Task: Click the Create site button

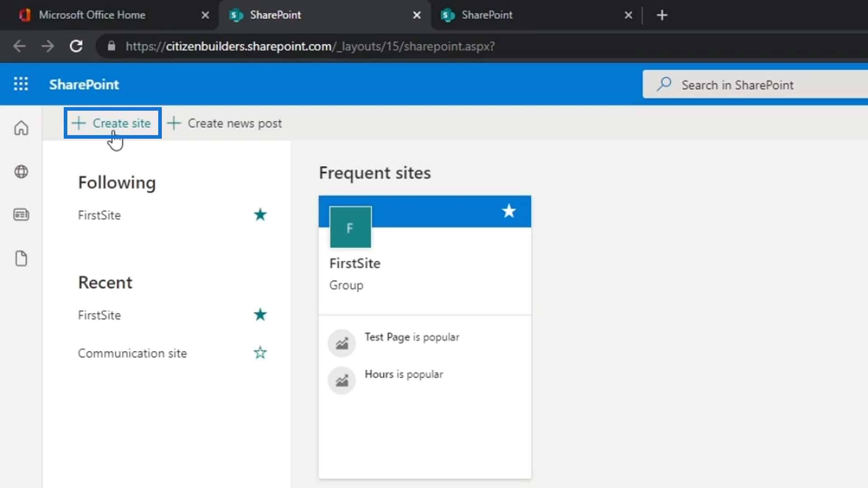Action: click(x=113, y=123)
